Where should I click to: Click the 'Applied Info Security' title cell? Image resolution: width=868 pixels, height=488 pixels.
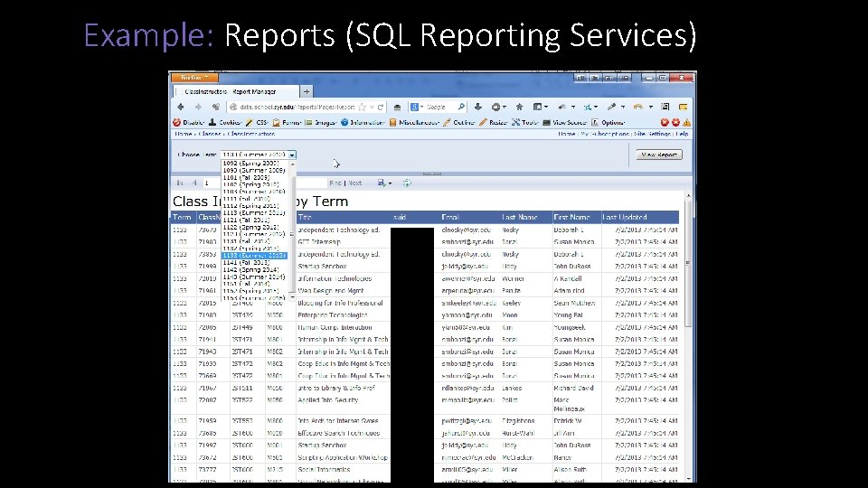pyautogui.click(x=327, y=400)
